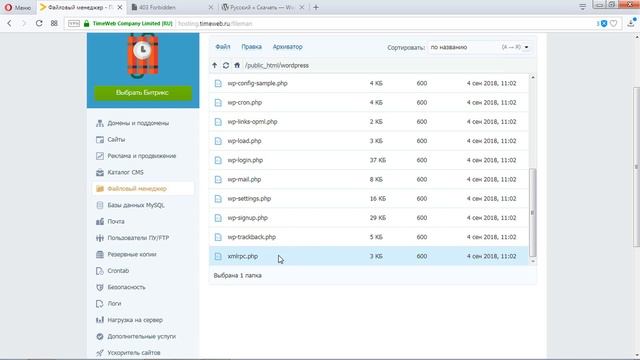Screen dimensions: 640x360
Task: Click Выбрать Битрикс green button
Action: click(x=143, y=93)
